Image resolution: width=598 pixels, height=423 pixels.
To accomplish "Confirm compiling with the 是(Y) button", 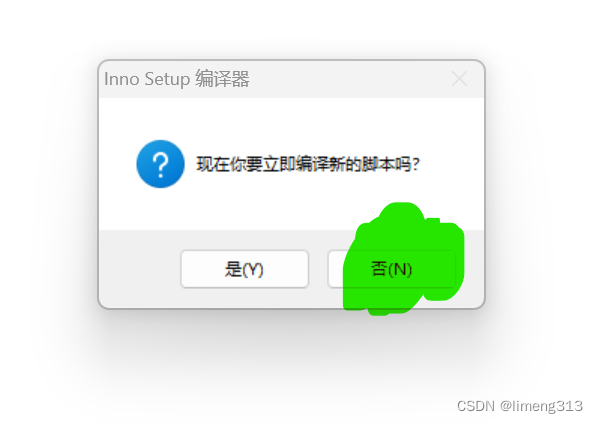I will 244,269.
